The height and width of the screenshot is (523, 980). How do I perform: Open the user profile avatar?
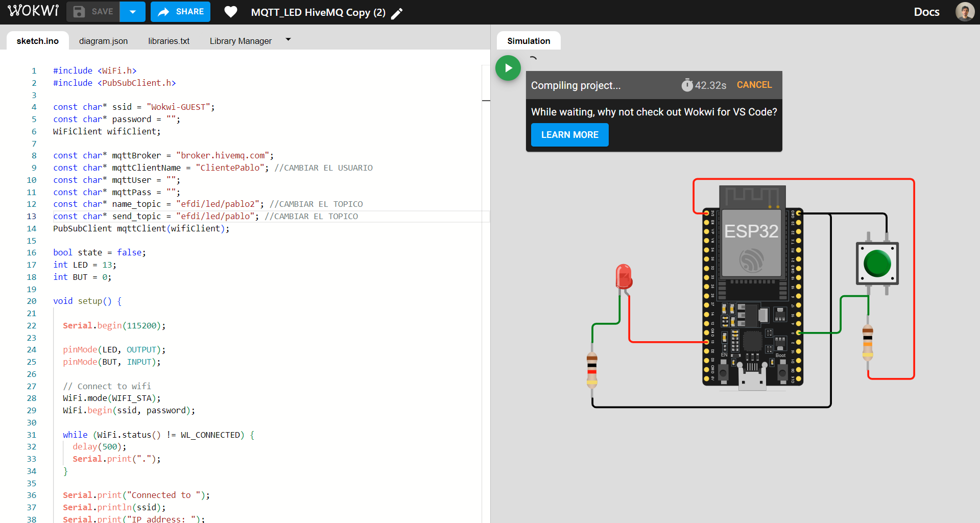tap(965, 11)
